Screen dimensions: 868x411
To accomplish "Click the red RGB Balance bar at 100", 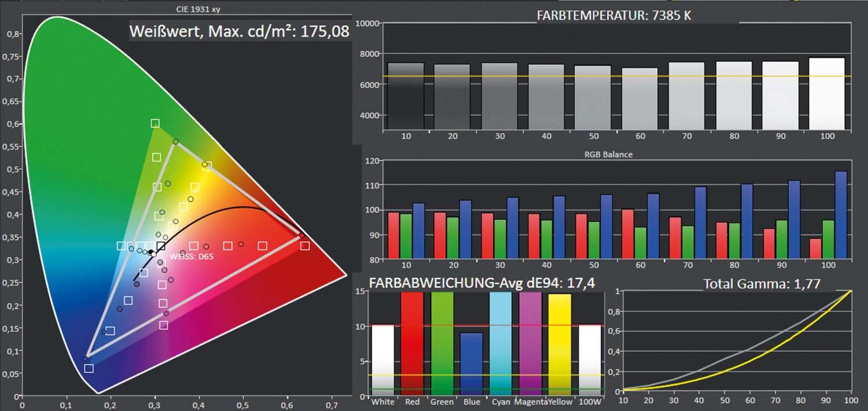I will (815, 248).
